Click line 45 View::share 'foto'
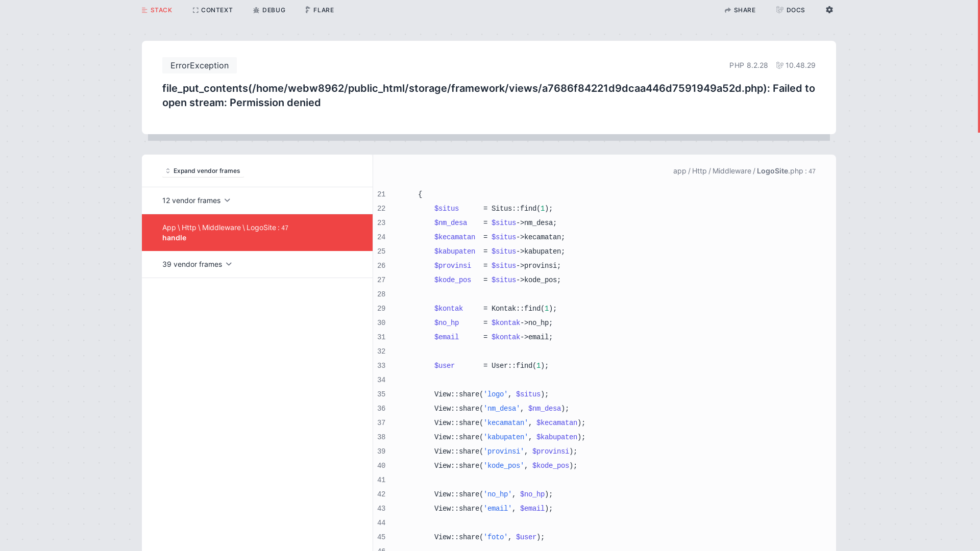980x551 pixels. pyautogui.click(x=489, y=537)
